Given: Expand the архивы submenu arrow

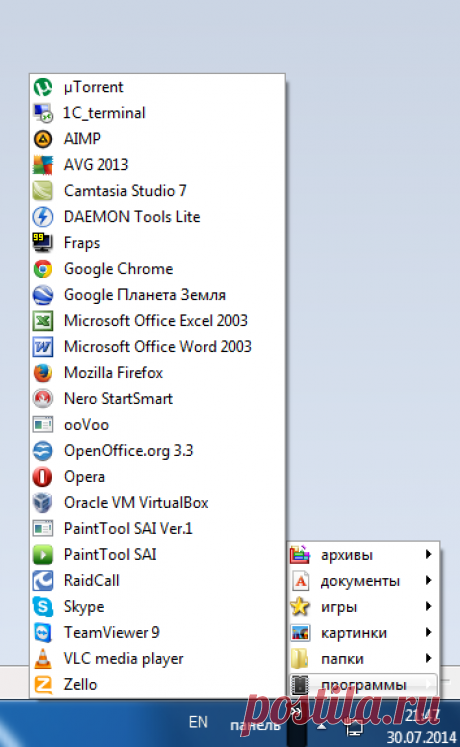Looking at the screenshot, I should (428, 555).
